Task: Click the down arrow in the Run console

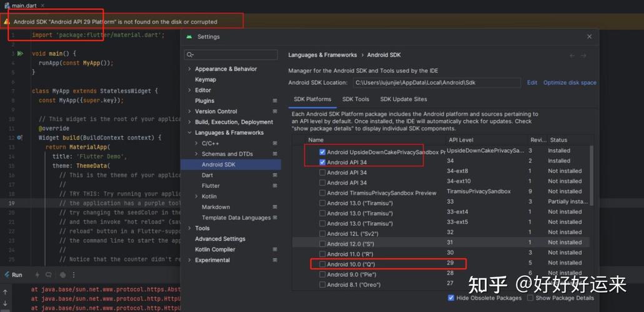Action: click(6, 303)
